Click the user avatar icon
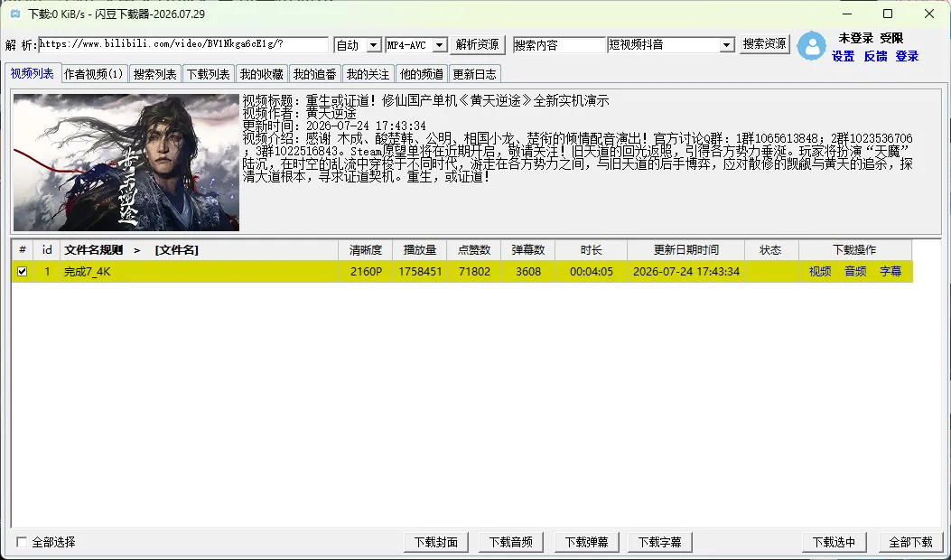The height and width of the screenshot is (560, 951). [811, 46]
